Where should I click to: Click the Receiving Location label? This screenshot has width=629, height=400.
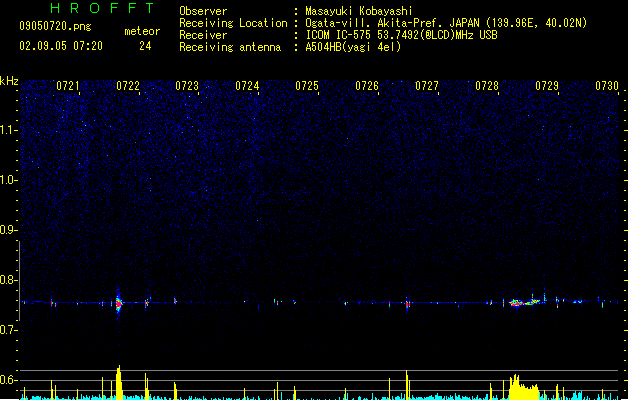tap(233, 23)
